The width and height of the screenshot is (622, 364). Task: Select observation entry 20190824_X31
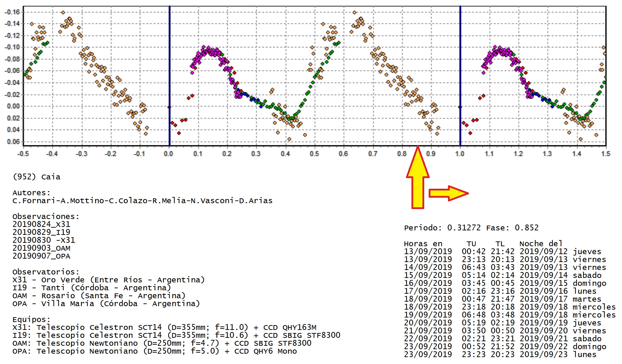[x=41, y=224]
